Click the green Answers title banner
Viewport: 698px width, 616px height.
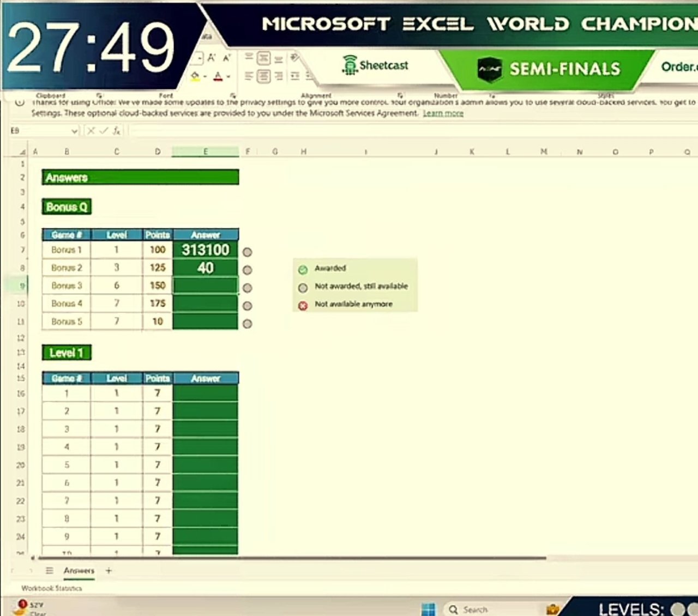[140, 177]
